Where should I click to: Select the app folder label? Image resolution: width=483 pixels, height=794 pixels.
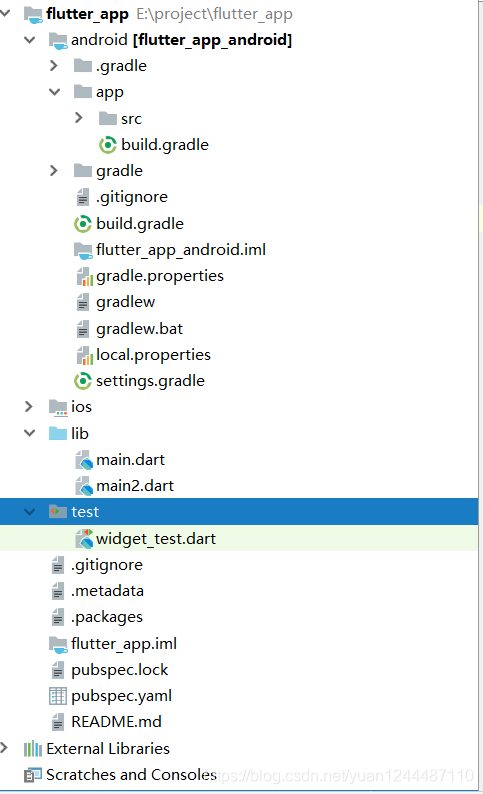tap(110, 93)
